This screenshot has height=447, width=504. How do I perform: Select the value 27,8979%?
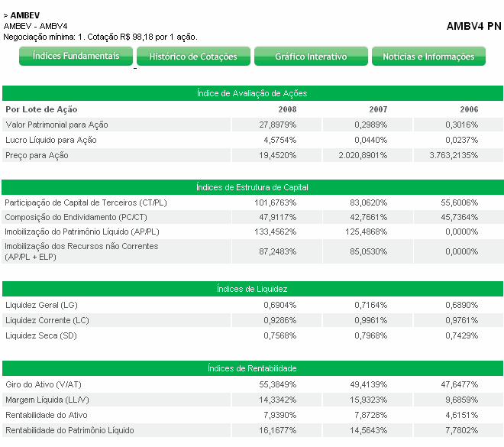(x=278, y=125)
